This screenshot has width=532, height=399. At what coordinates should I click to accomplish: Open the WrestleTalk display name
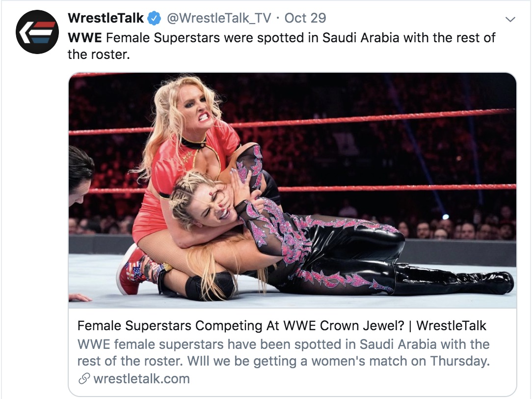(106, 18)
